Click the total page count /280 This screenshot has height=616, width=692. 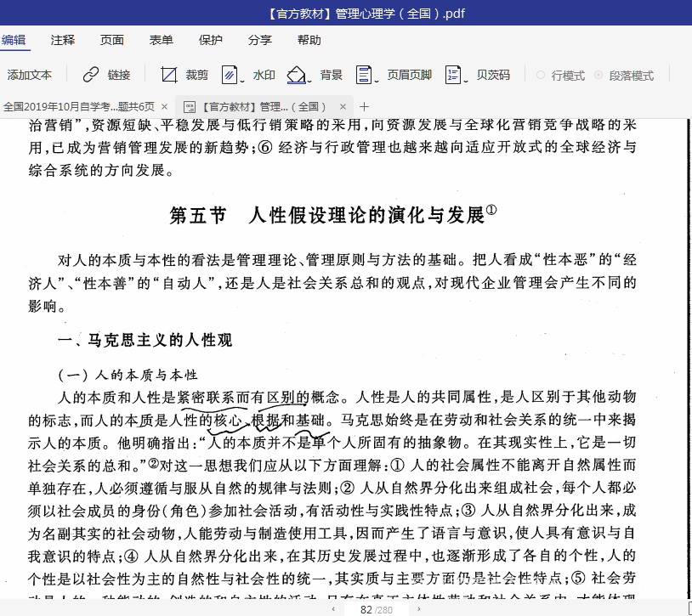pos(383,610)
